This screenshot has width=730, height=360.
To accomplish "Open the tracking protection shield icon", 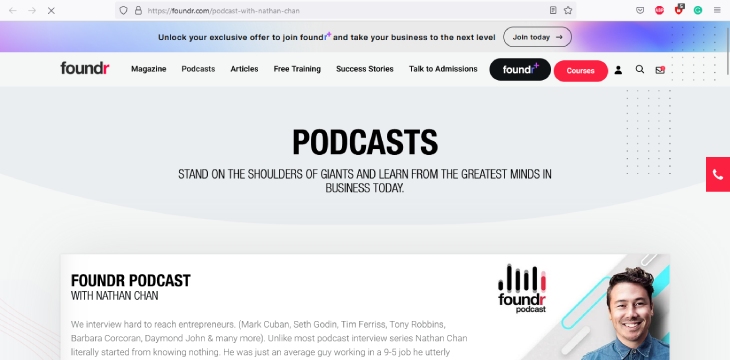I will [x=123, y=10].
